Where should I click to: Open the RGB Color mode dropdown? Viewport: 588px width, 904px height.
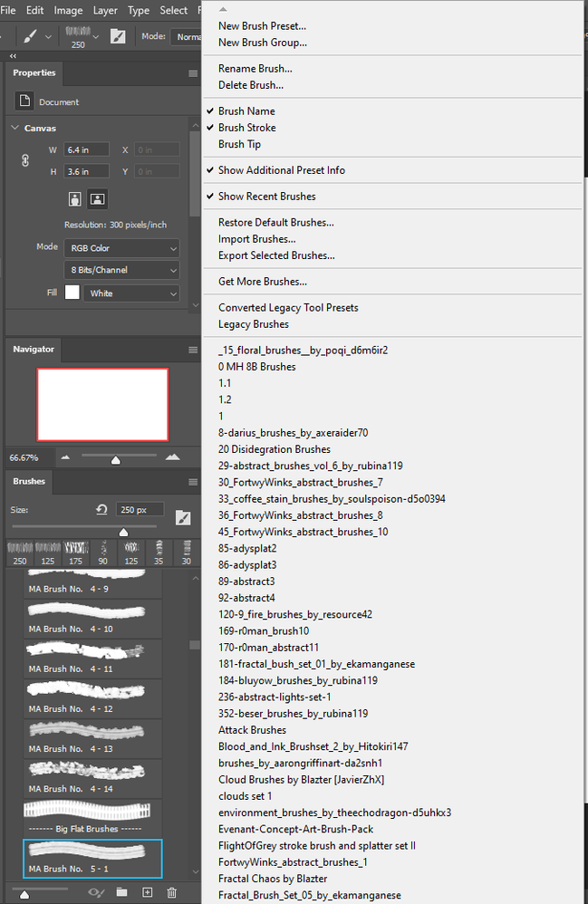click(121, 248)
